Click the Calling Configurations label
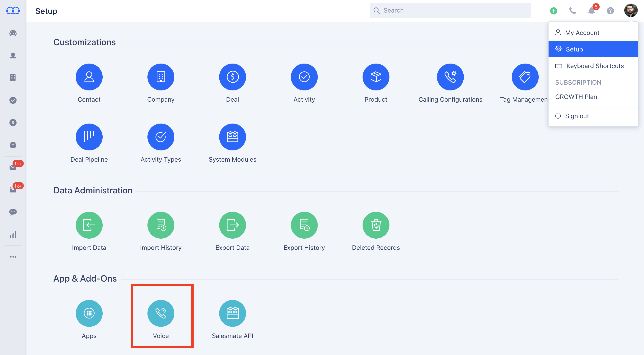Viewport: 644px width, 355px height. pos(450,99)
